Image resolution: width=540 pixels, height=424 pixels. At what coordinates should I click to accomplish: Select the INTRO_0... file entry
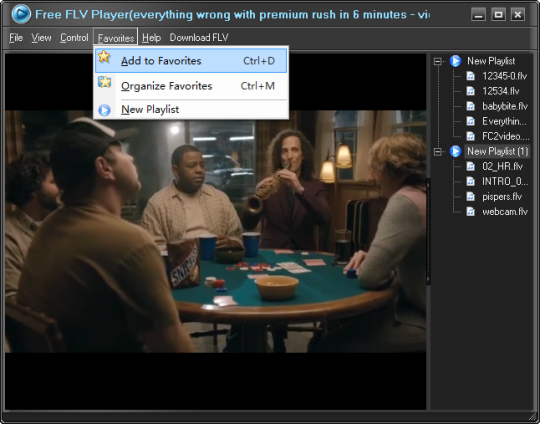[505, 182]
